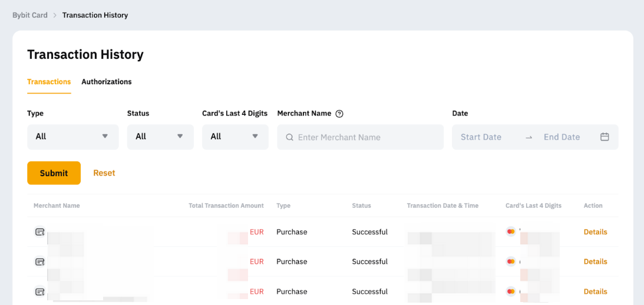Go to Bybit Card breadcrumb link

pyautogui.click(x=30, y=15)
